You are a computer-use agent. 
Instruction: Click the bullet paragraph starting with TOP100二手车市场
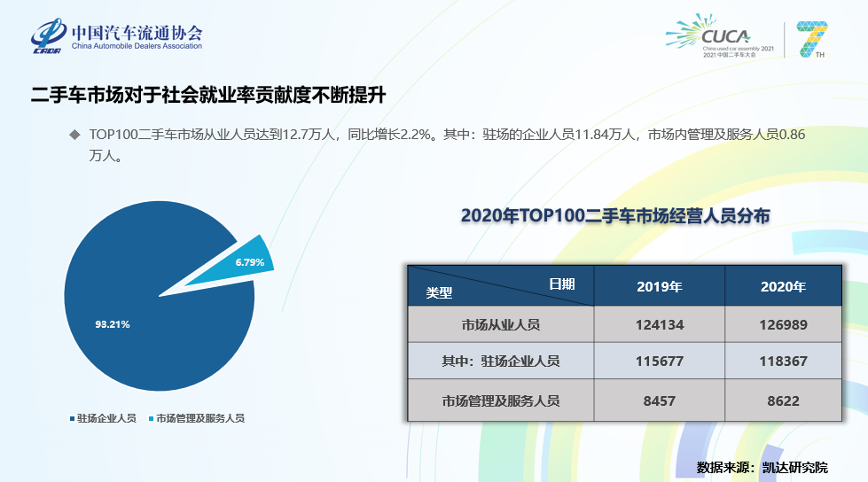pos(447,145)
